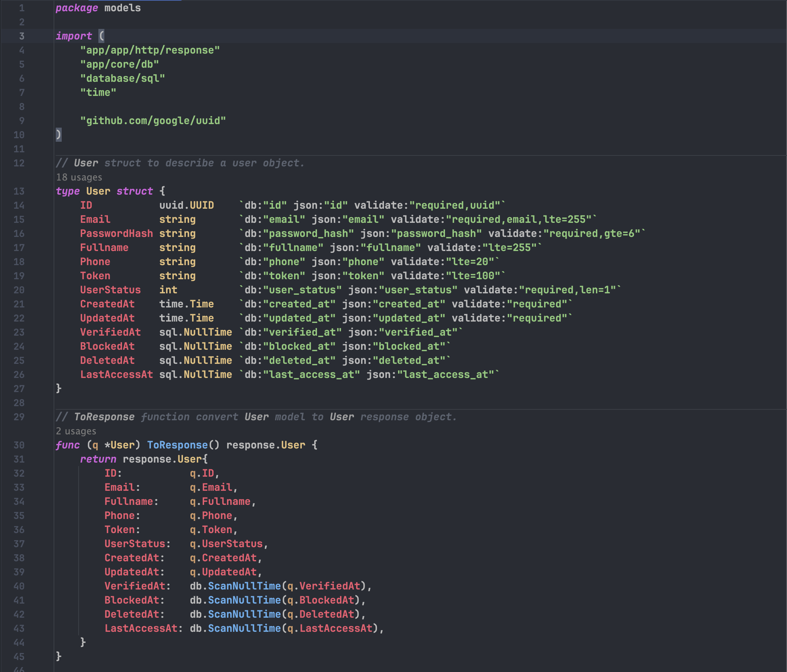Screen dimensions: 787x672
Task: Click 'q.Phone' on line 35
Action: [x=211, y=515]
